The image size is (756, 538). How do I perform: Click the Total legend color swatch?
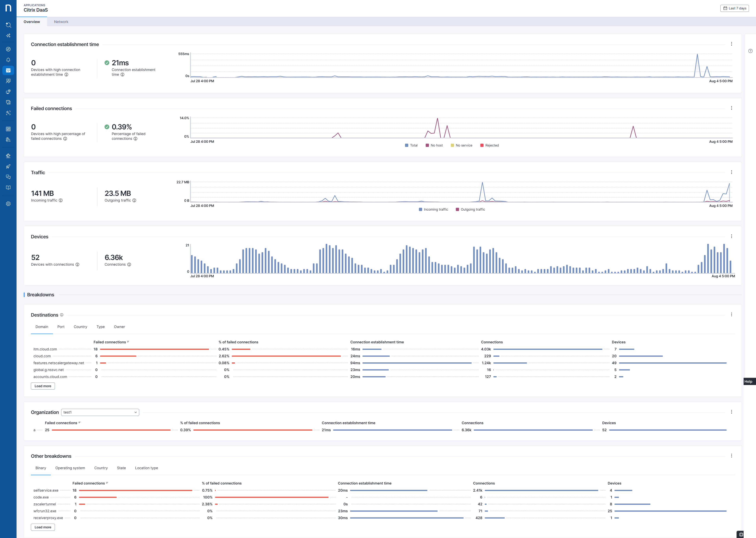407,146
